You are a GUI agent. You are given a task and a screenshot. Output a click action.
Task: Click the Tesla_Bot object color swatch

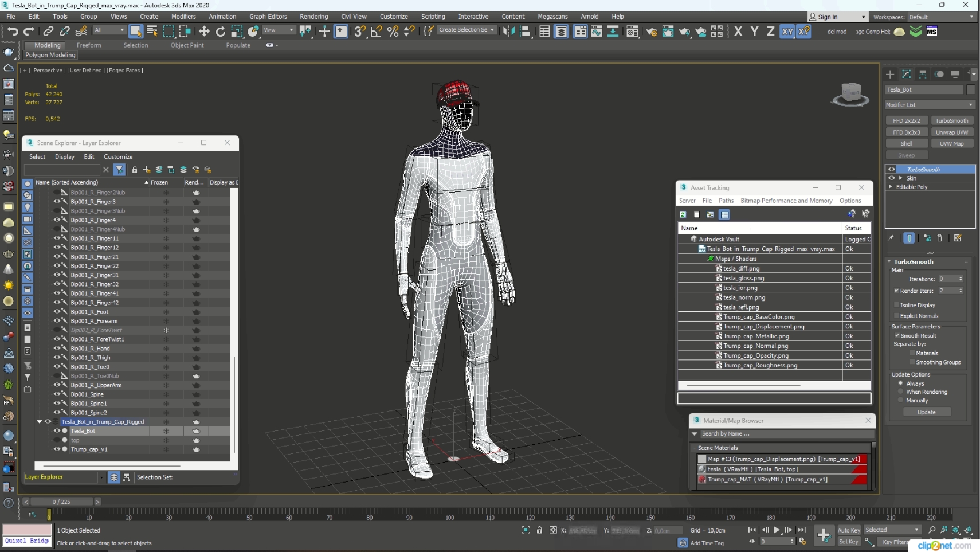coord(971,89)
